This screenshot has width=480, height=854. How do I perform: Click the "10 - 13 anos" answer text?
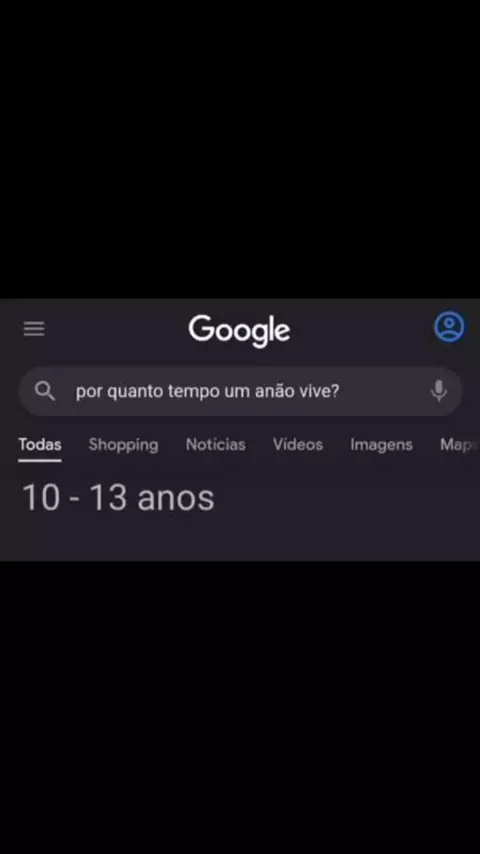tap(118, 498)
